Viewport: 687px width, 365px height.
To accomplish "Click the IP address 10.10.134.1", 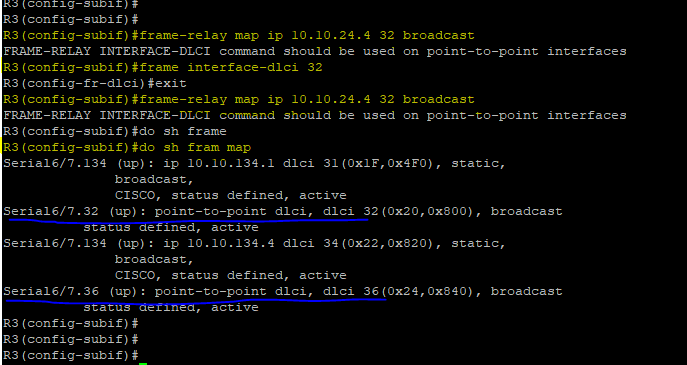I will (231, 163).
